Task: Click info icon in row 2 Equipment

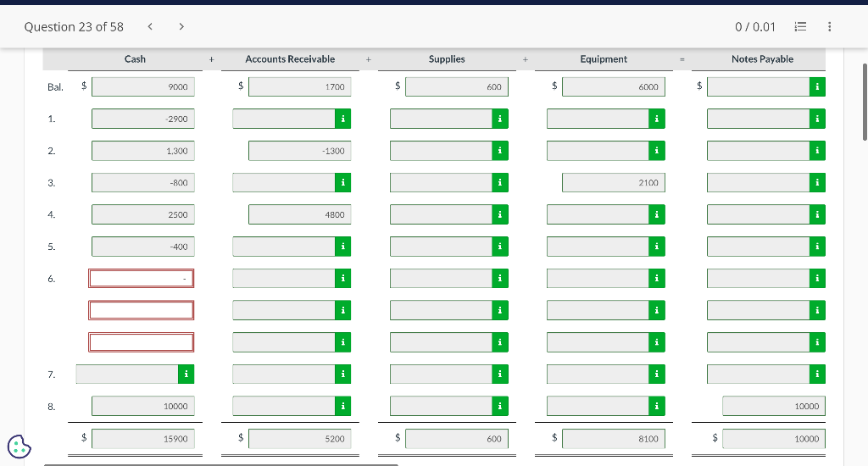Action: (x=657, y=151)
